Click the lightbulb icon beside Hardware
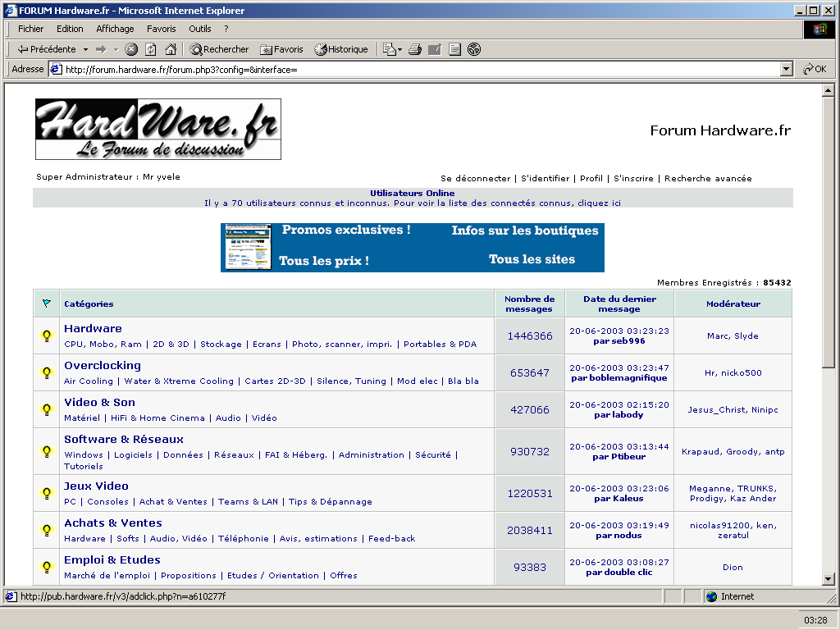Screen dimensions: 840x630 [47, 336]
